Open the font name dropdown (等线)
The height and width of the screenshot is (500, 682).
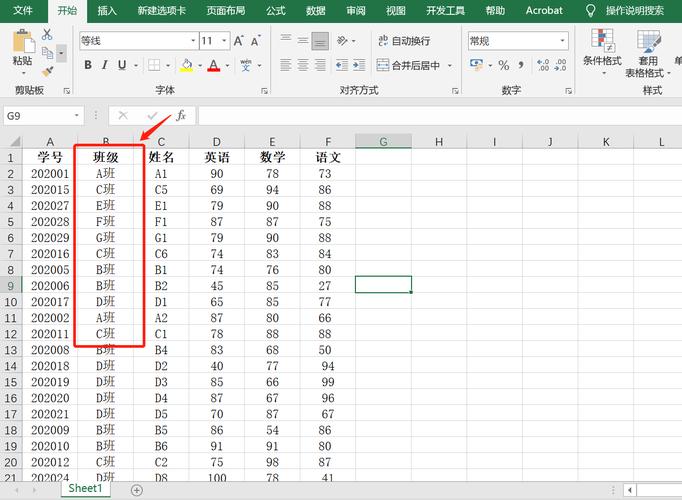[193, 41]
